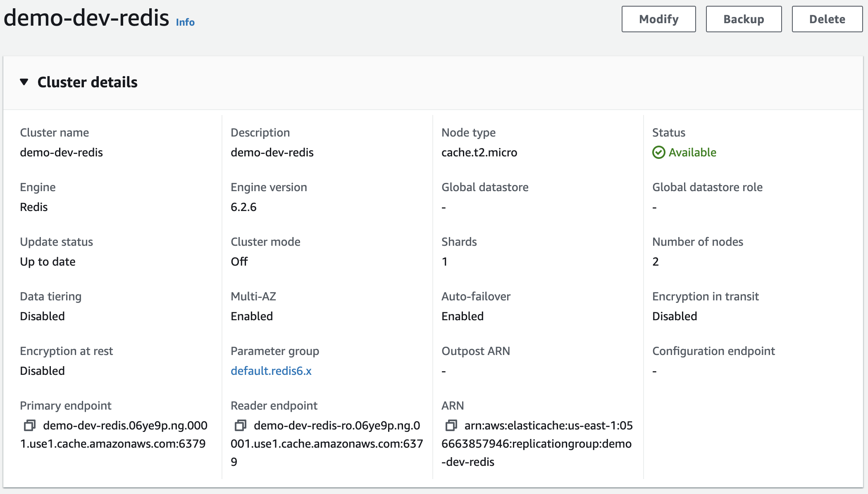Copy the Primary endpoint with its copy icon
The image size is (868, 494).
pos(30,425)
